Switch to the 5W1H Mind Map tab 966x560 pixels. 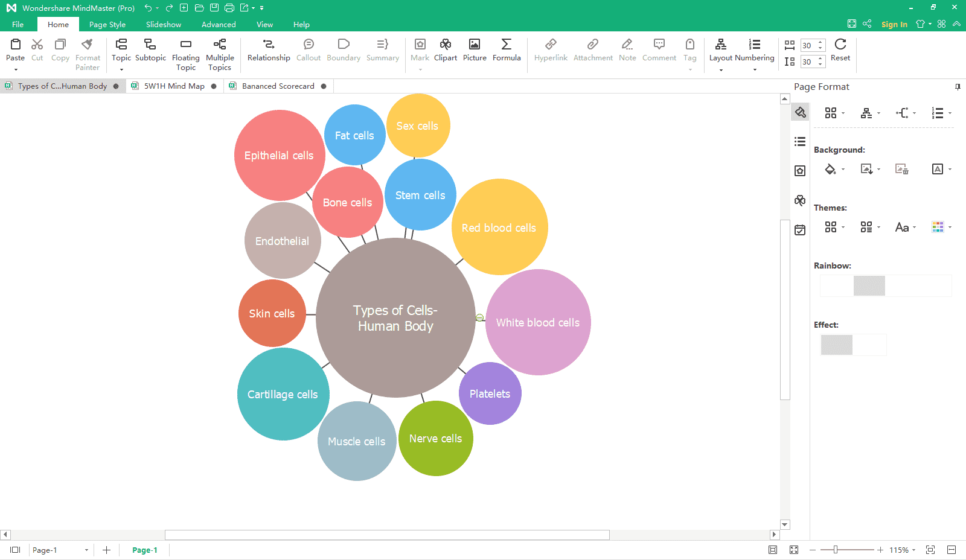coord(173,86)
